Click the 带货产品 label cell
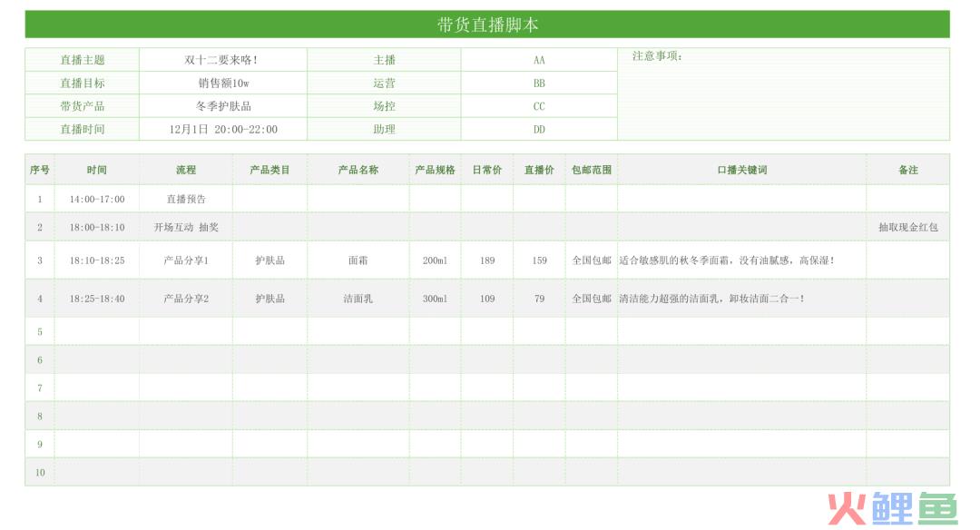This screenshot has height=530, width=980. click(x=82, y=106)
